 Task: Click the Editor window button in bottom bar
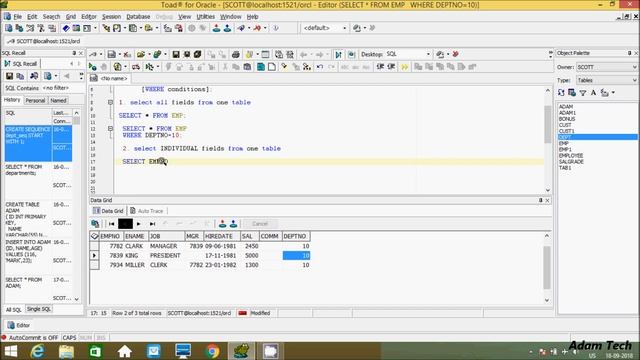pyautogui.click(x=18, y=325)
